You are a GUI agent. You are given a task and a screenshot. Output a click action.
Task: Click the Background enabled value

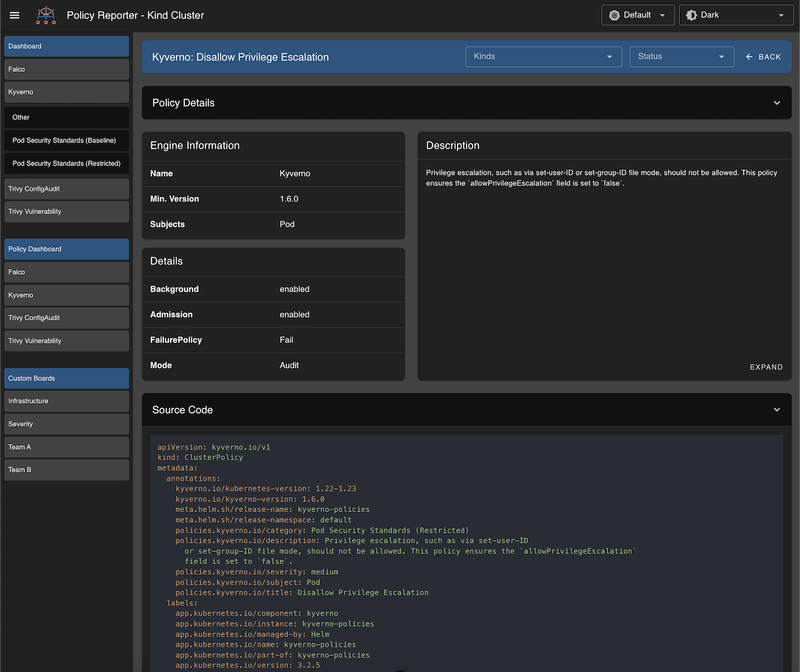point(294,289)
